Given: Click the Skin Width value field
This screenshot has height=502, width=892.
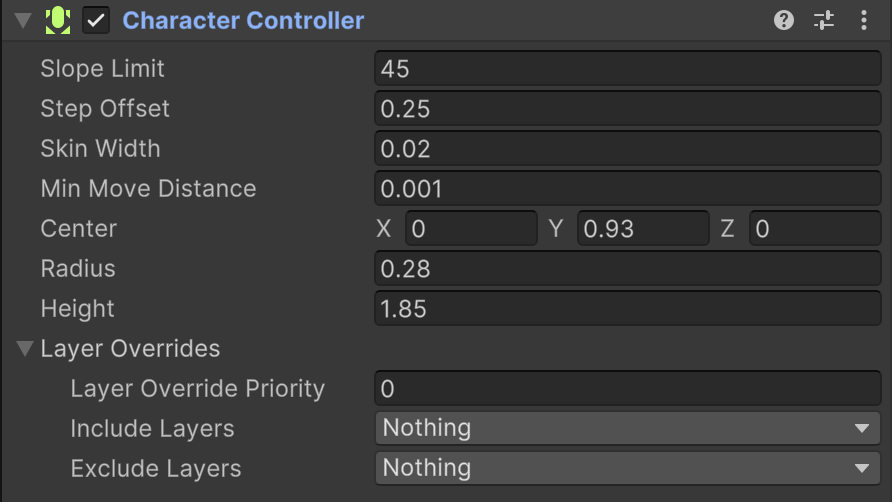Looking at the screenshot, I should [x=627, y=148].
